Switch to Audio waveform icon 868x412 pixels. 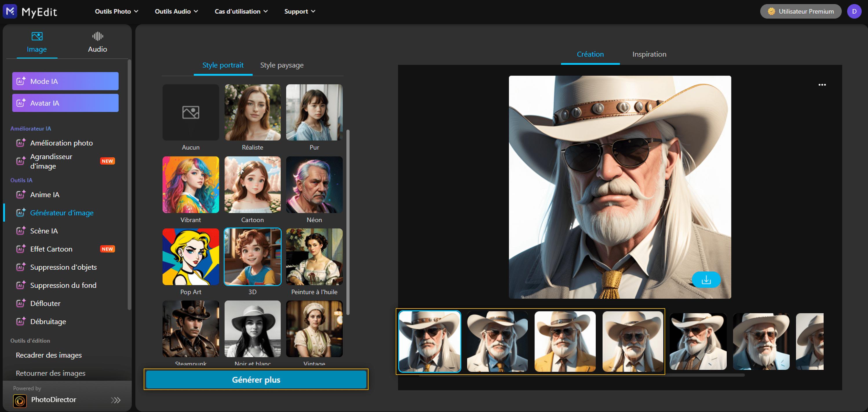97,36
